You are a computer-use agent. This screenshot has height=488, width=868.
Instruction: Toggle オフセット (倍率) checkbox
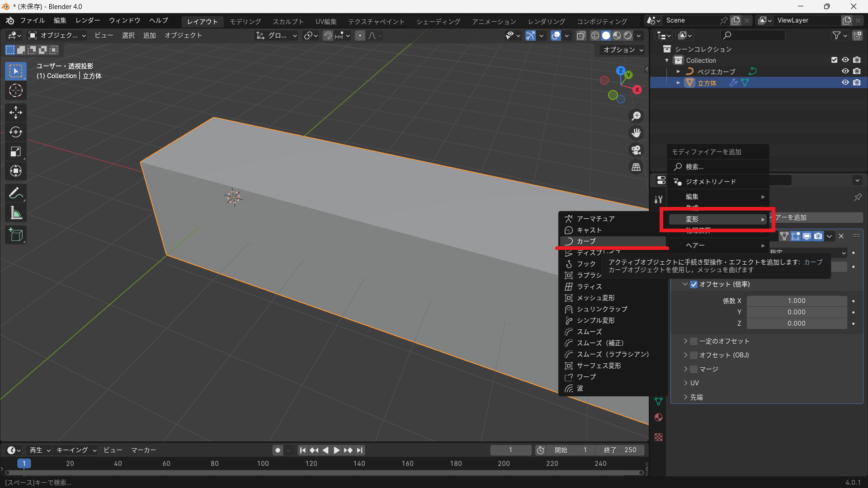pos(694,284)
